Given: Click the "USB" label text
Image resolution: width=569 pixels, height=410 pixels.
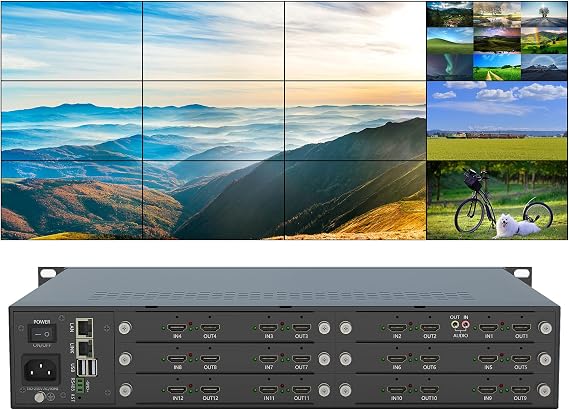Looking at the screenshot, I should click(73, 368).
